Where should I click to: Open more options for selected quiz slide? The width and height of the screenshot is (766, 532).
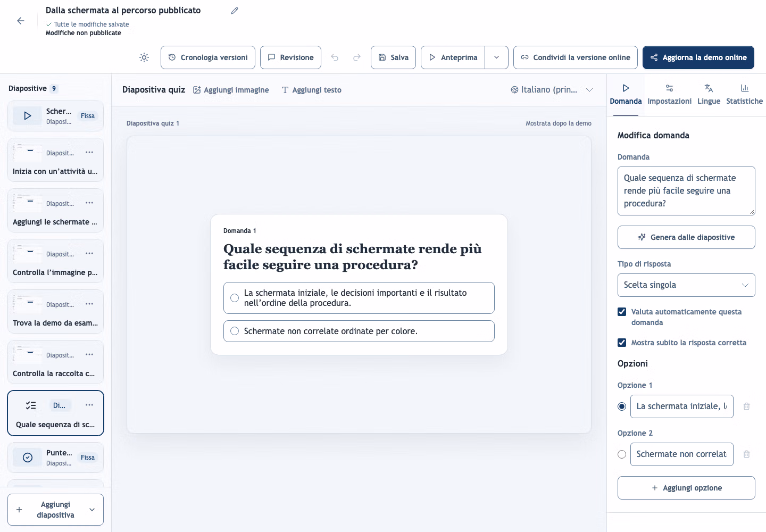coord(89,405)
